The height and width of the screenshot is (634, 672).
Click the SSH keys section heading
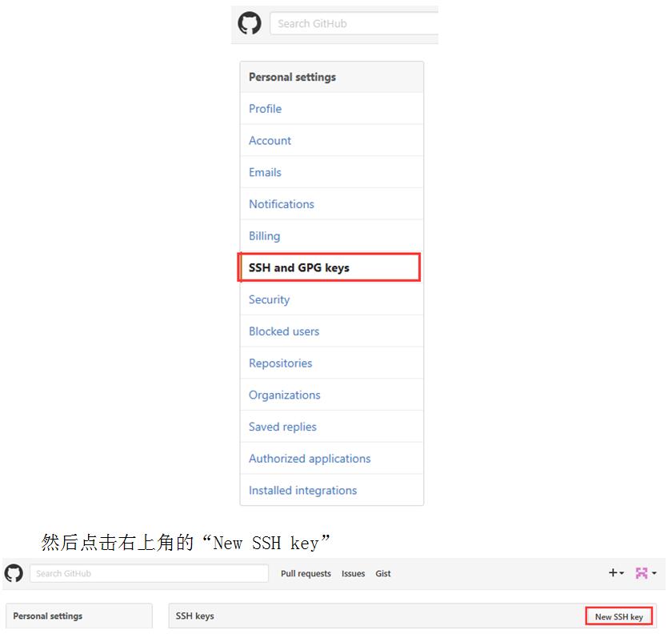pos(194,616)
